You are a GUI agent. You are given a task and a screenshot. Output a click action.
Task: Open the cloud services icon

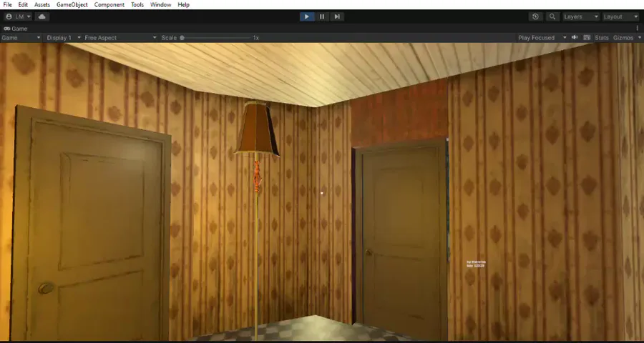(x=42, y=17)
